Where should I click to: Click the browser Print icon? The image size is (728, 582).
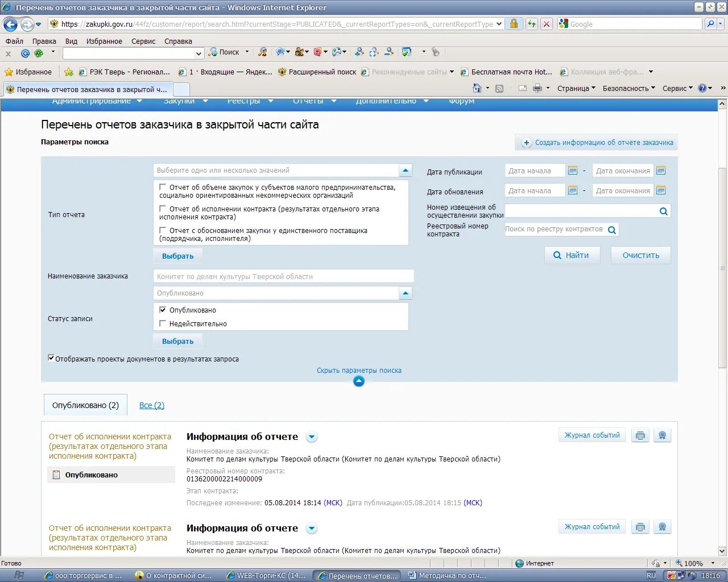tap(537, 88)
